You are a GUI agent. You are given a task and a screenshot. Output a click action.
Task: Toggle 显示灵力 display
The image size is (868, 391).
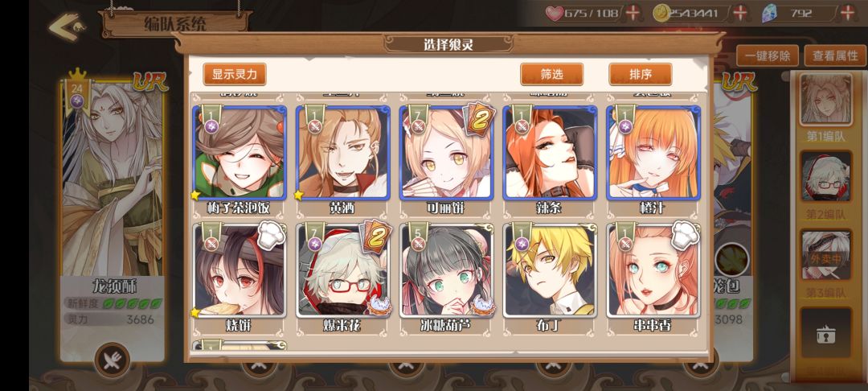(235, 74)
